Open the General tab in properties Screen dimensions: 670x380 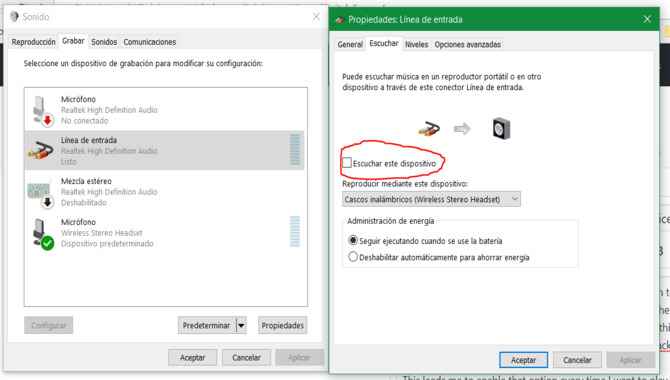pyautogui.click(x=350, y=44)
